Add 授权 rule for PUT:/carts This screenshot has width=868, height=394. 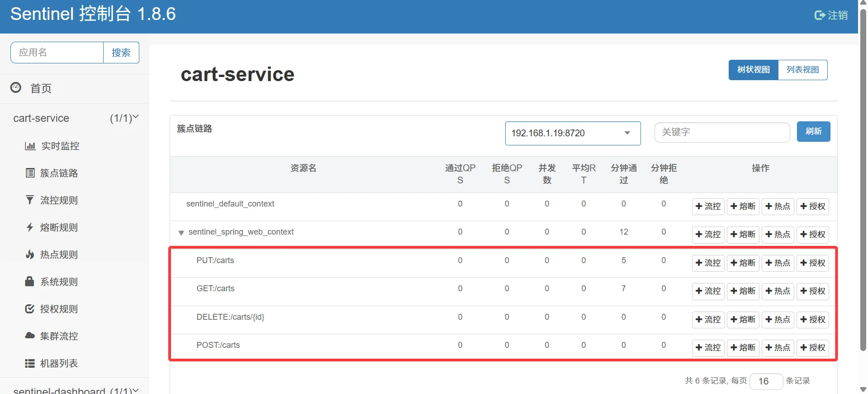(x=812, y=263)
